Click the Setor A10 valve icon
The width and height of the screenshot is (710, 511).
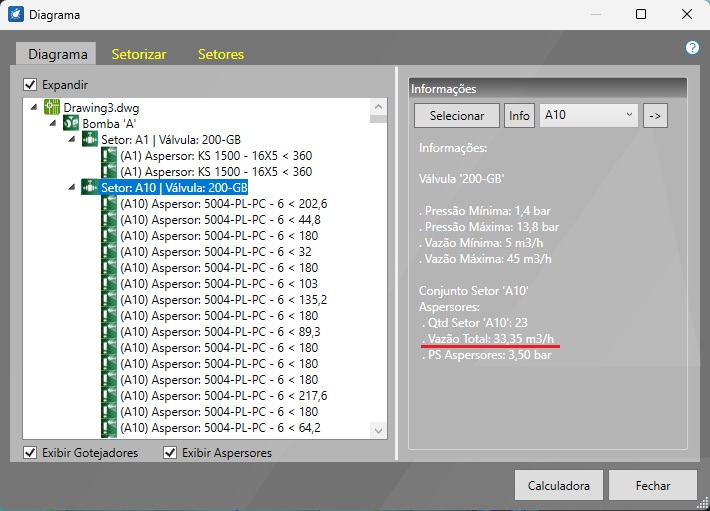pyautogui.click(x=90, y=188)
